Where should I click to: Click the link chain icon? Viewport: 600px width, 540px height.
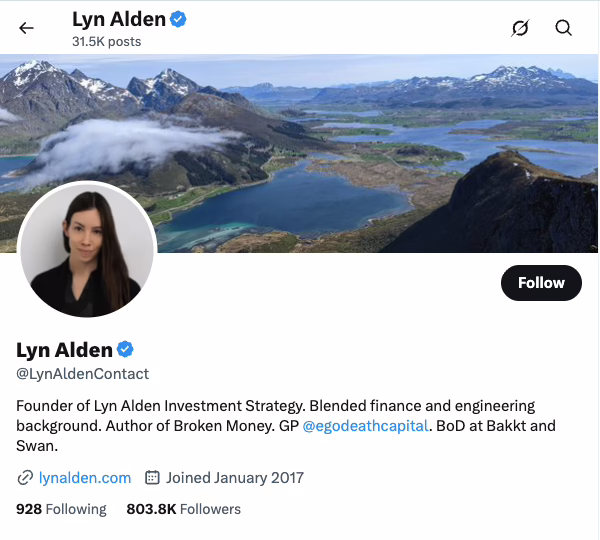click(x=25, y=478)
